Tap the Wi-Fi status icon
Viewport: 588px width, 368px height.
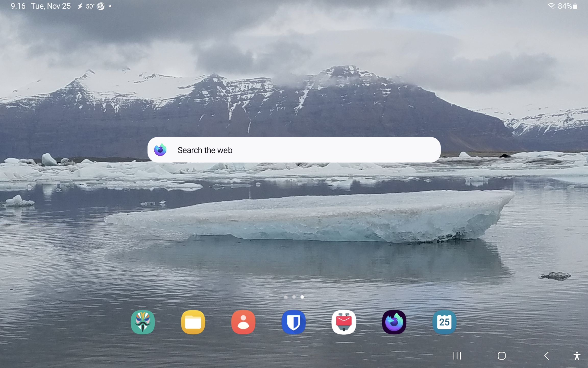coord(551,6)
